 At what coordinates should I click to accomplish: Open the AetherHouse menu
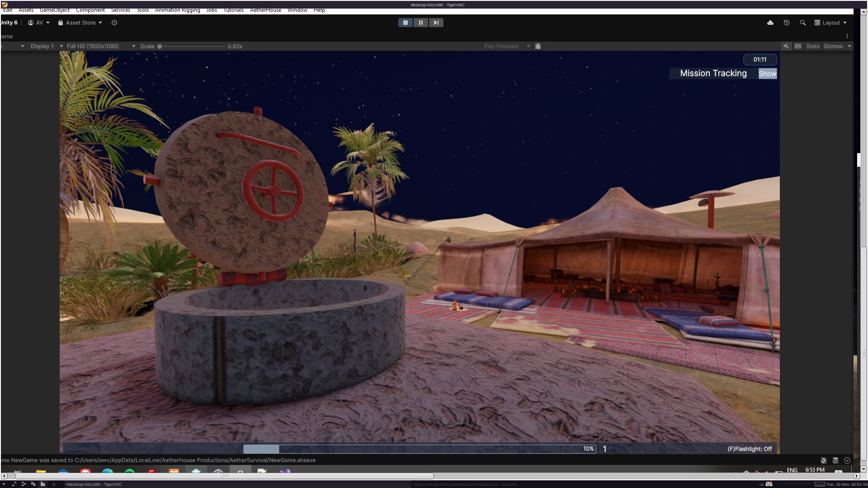[265, 10]
